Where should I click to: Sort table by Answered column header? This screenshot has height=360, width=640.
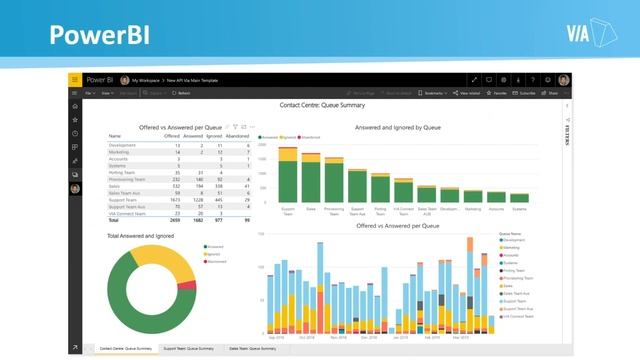pyautogui.click(x=193, y=136)
